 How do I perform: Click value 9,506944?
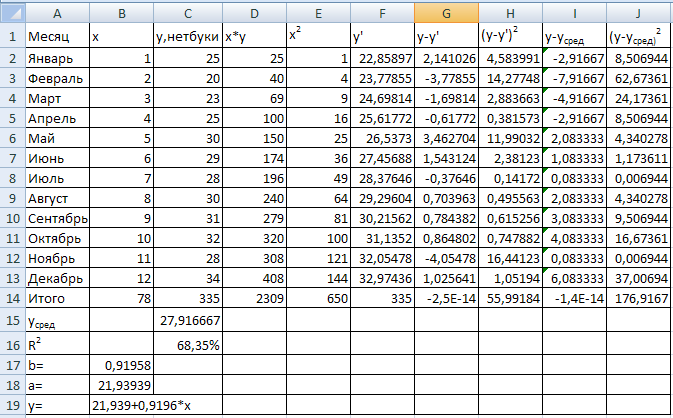tap(638, 218)
